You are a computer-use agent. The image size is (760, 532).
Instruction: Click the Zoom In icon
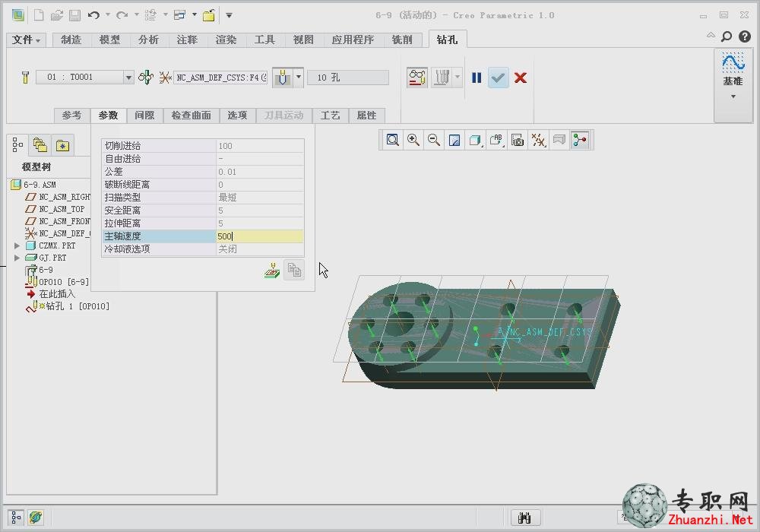pyautogui.click(x=413, y=141)
